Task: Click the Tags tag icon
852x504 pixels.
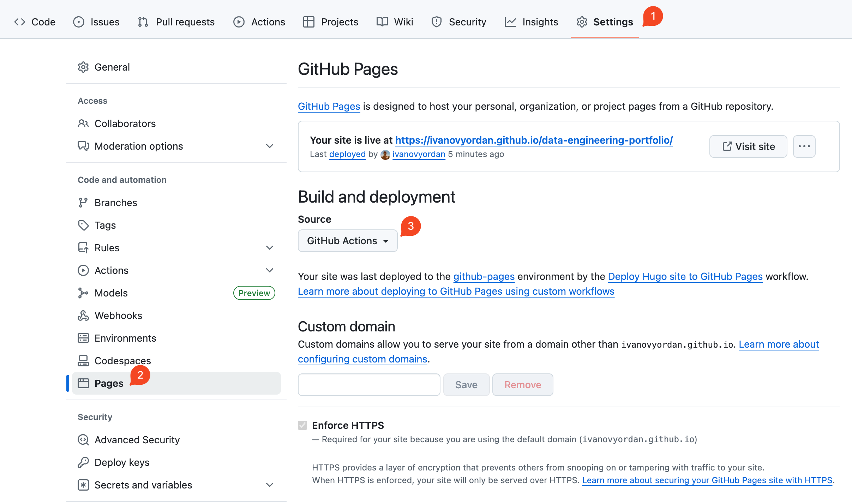Action: pyautogui.click(x=83, y=225)
